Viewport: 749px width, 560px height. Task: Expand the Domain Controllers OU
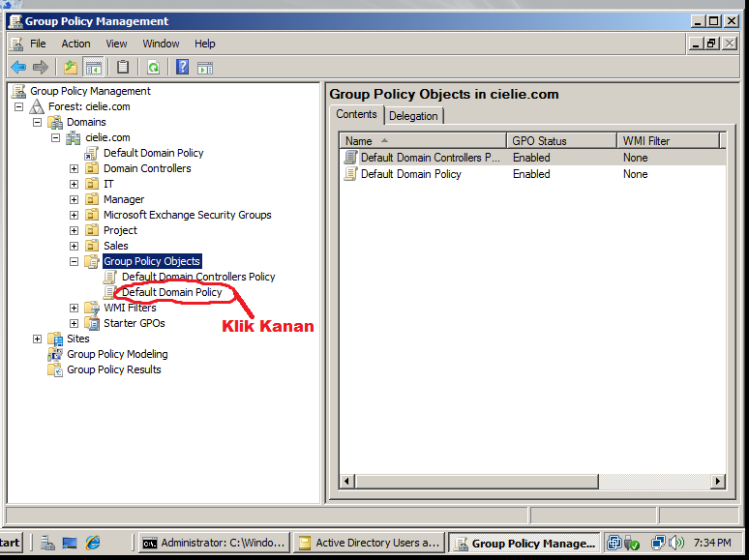tap(75, 169)
